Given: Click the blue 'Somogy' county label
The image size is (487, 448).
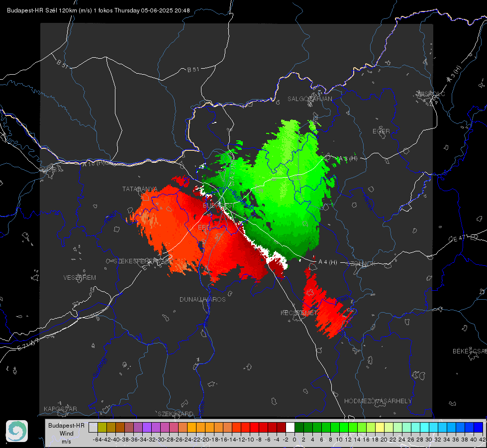Looking at the screenshot, I should coord(99,367).
